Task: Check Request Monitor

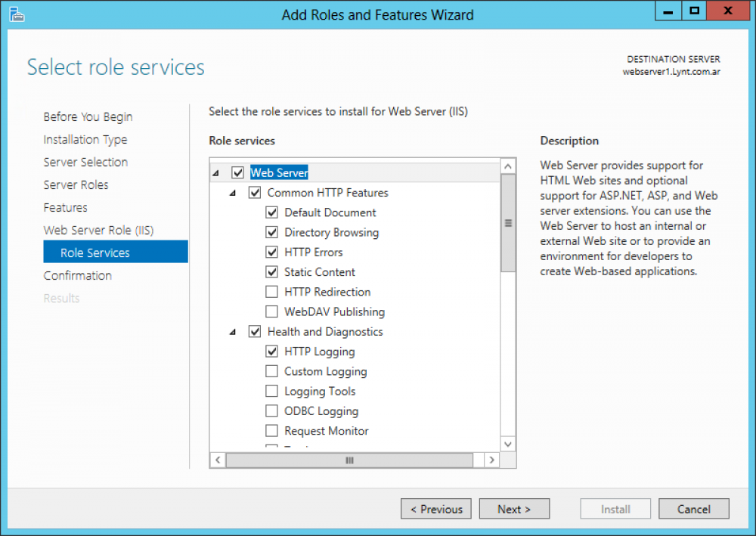Action: pos(272,431)
